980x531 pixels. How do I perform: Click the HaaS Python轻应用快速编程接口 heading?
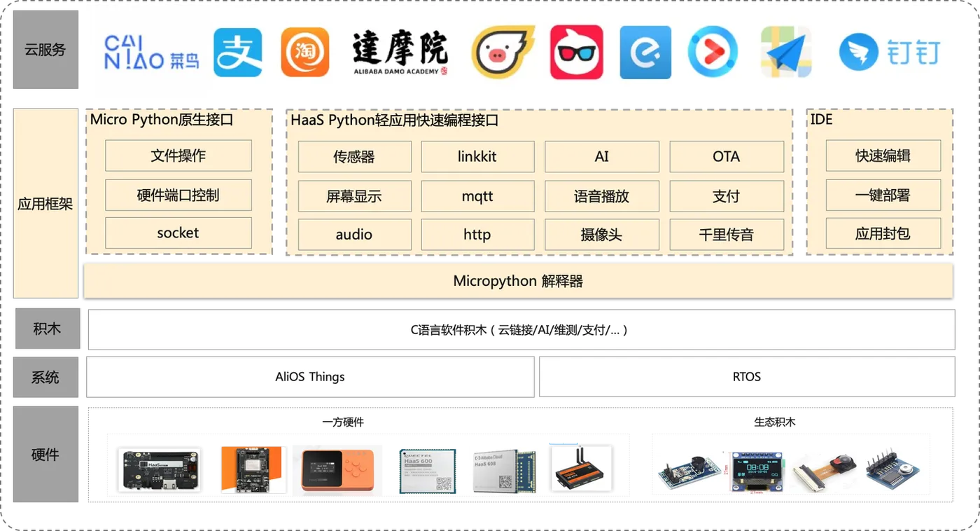tap(395, 120)
